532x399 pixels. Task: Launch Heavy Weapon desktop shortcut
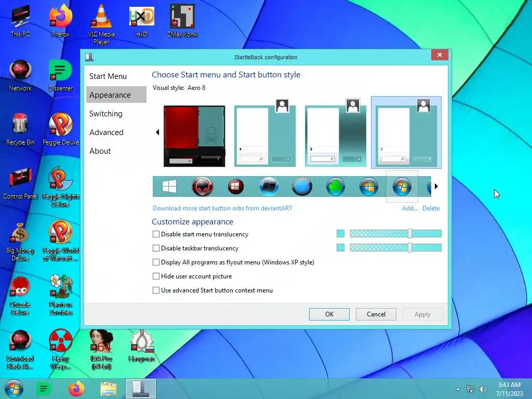(61, 350)
